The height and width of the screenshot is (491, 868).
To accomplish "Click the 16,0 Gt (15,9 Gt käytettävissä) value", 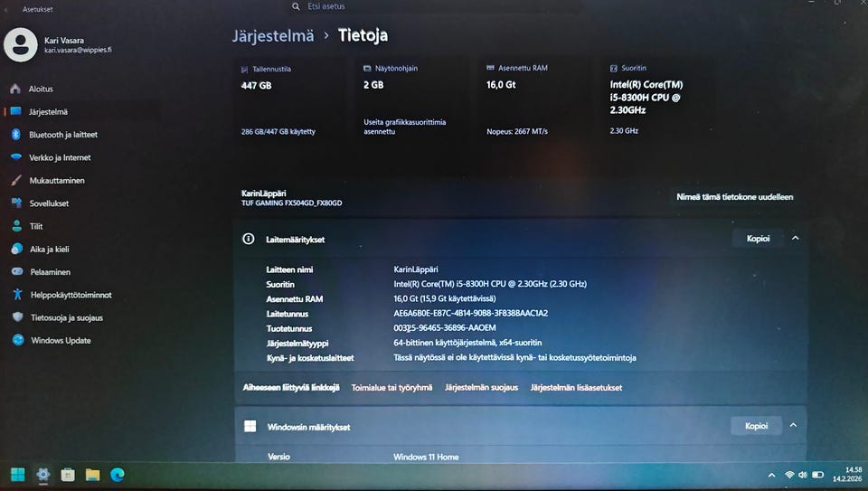I will (445, 298).
